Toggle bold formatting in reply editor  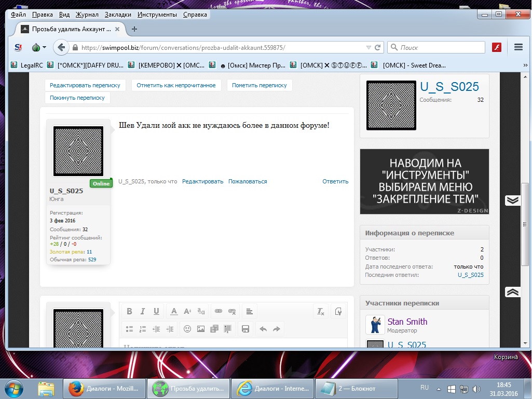point(129,311)
